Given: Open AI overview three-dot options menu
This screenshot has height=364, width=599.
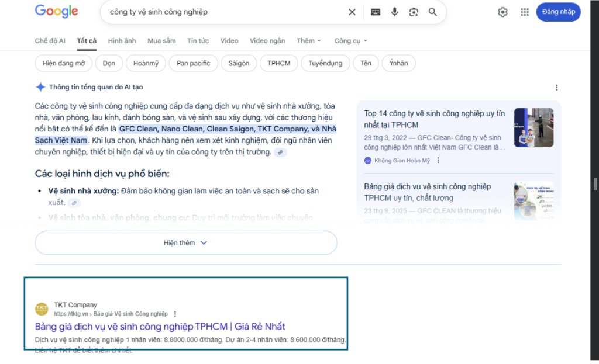Looking at the screenshot, I should (x=556, y=88).
